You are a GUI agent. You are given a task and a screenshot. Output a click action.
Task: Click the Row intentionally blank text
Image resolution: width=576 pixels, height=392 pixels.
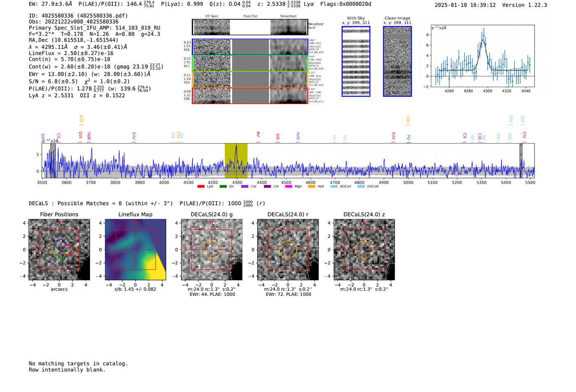(67, 370)
